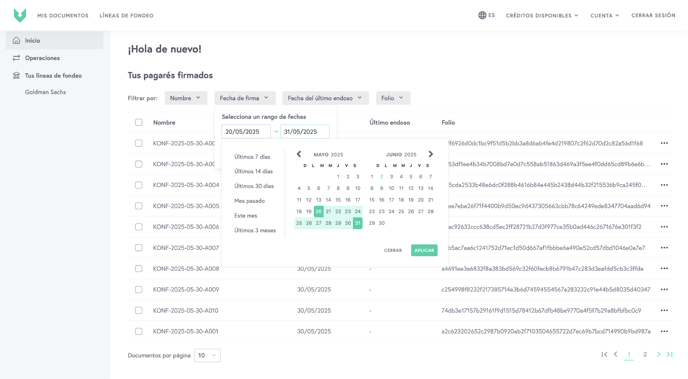Open the row actions menu for KONF-2025-05-30-A009
This screenshot has height=379, width=688.
(664, 290)
